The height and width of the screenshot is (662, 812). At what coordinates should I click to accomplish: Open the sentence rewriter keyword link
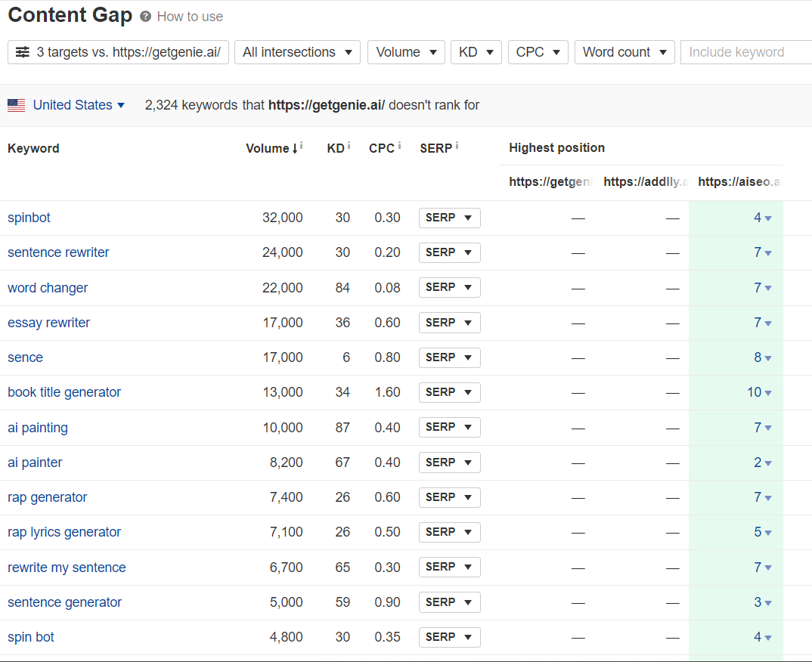coord(58,252)
